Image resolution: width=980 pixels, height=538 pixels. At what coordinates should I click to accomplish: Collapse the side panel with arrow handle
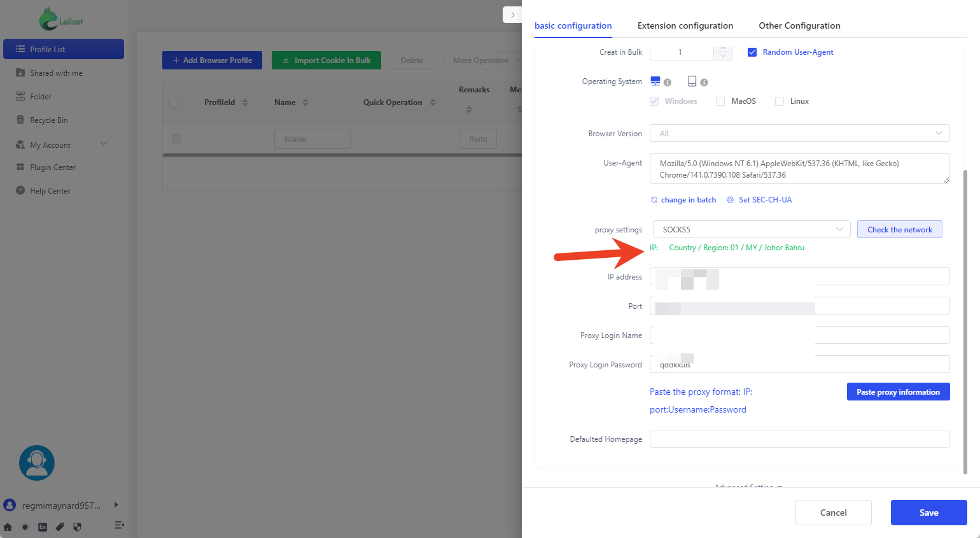click(x=512, y=15)
